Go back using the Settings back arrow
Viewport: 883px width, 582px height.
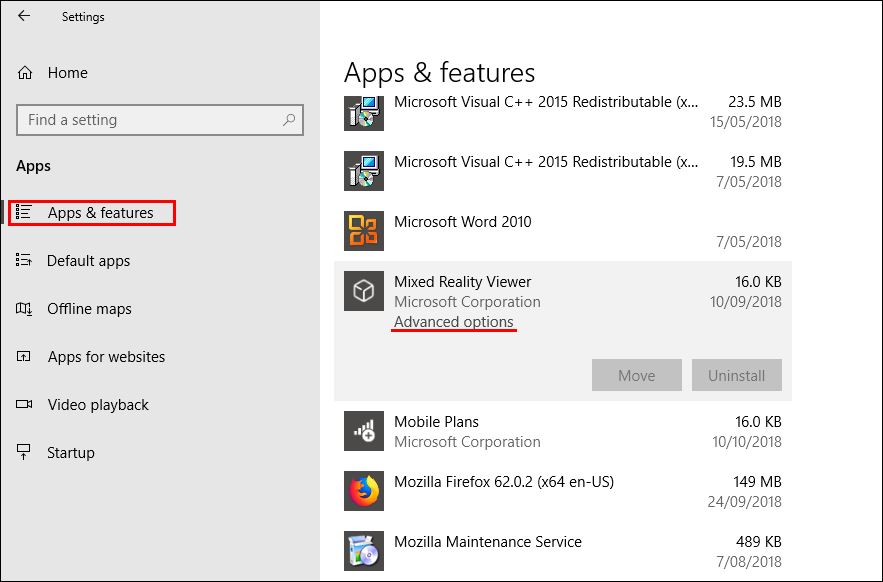24,16
